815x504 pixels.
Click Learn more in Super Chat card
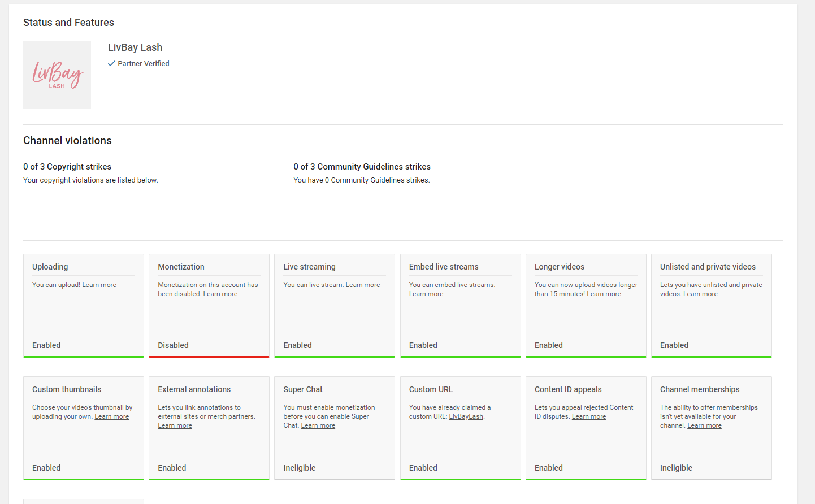(x=318, y=425)
